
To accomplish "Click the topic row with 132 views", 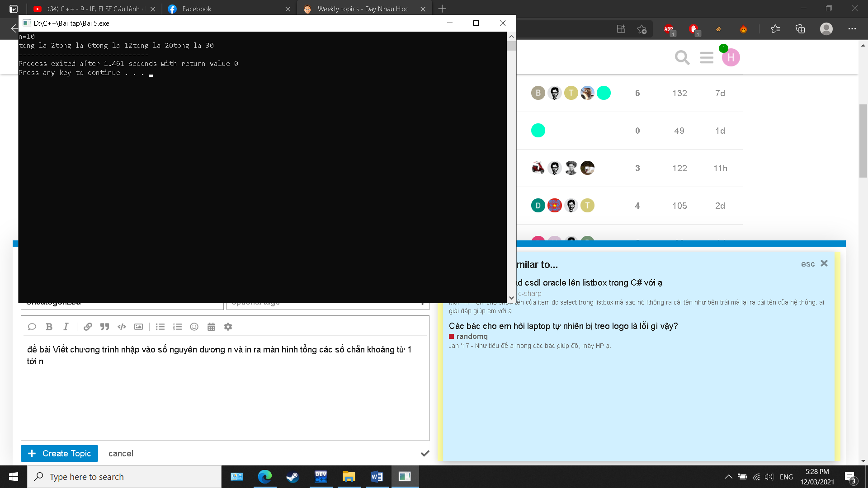I will [x=630, y=93].
